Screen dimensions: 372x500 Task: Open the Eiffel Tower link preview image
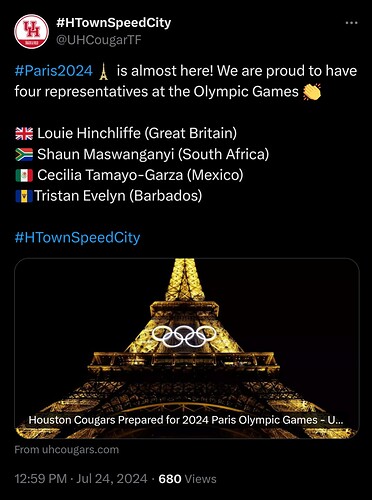coord(187,348)
